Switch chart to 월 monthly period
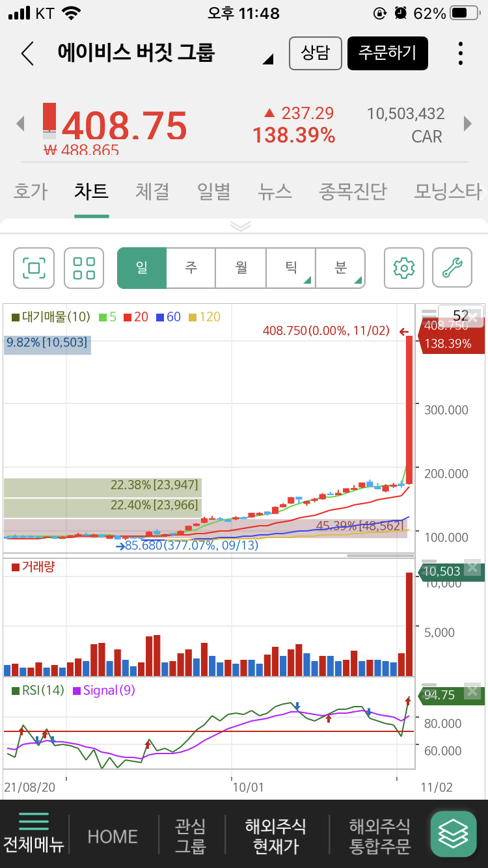The height and width of the screenshot is (868, 488). coord(241,268)
